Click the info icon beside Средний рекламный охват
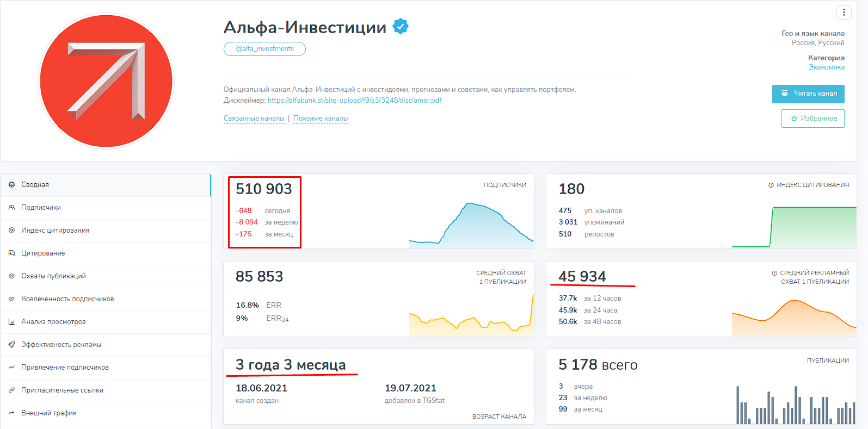 [x=774, y=273]
